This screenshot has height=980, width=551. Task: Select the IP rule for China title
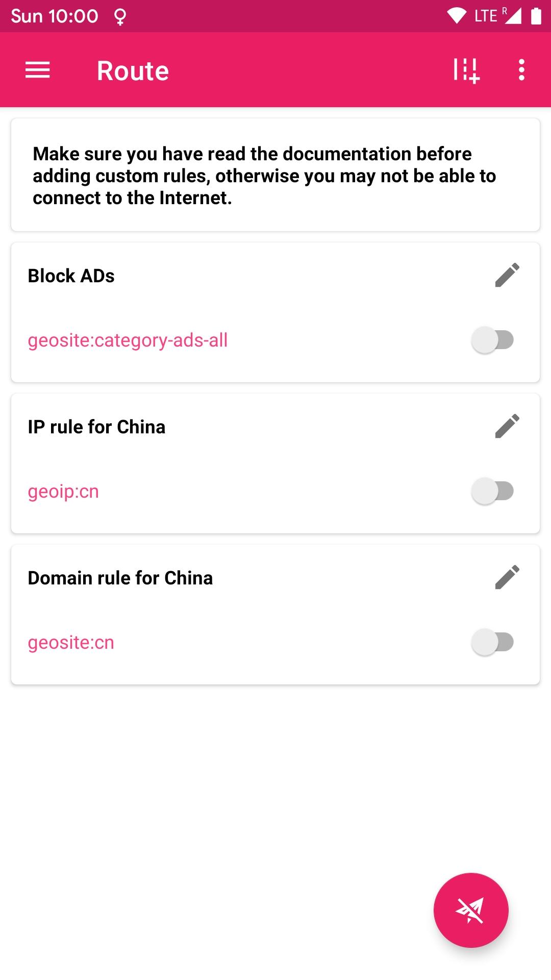click(96, 427)
